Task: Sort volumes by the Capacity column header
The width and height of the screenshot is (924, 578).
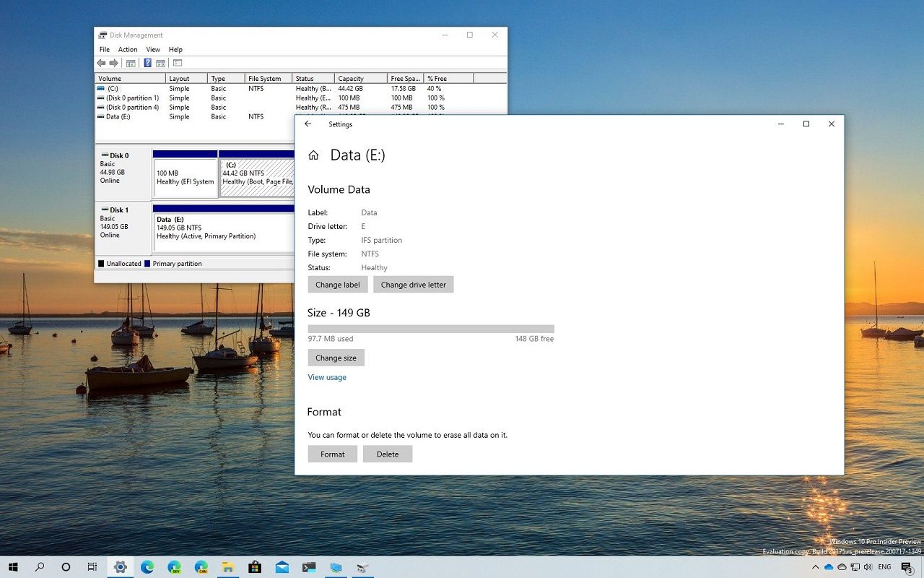Action: point(359,79)
